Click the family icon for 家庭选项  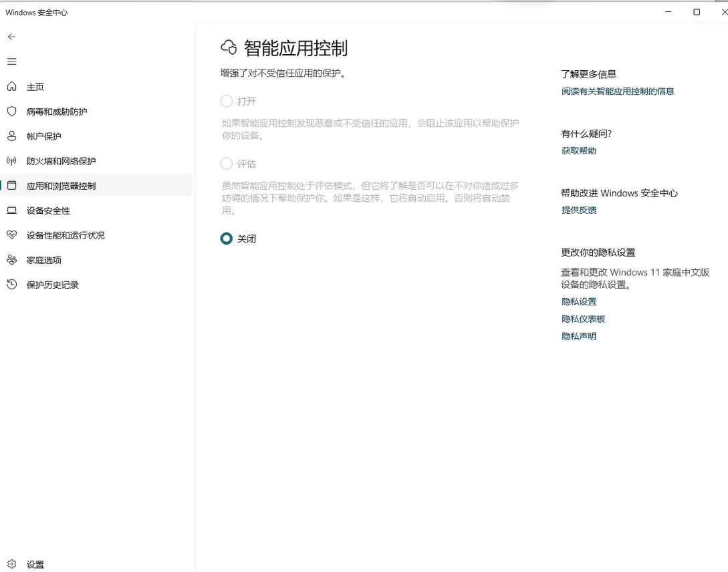[11, 260]
